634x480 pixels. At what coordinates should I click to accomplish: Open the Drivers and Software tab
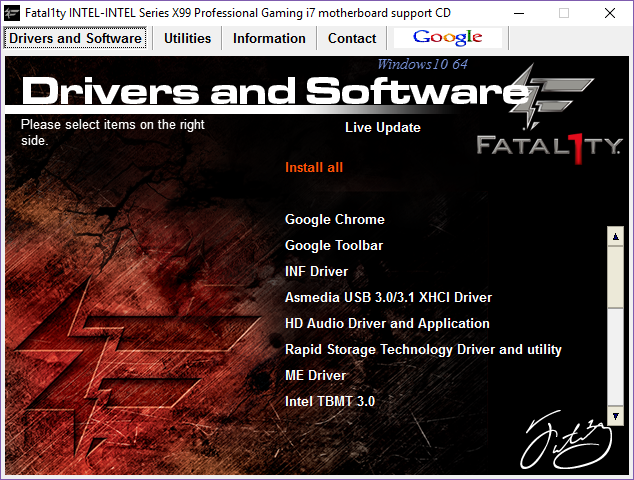click(x=75, y=38)
